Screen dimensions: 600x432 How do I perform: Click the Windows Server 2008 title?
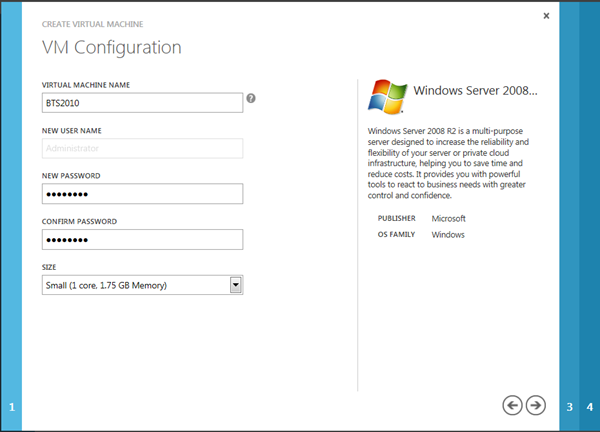coord(475,91)
